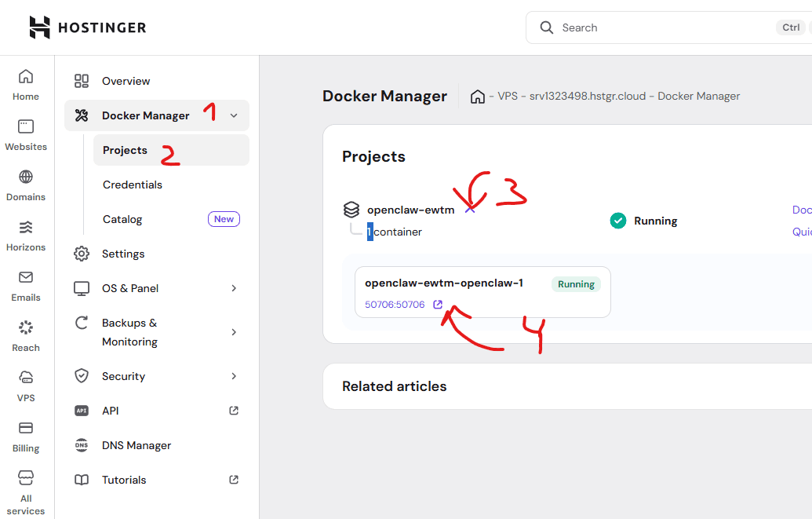The height and width of the screenshot is (519, 812).
Task: Select DNS Manager menu item
Action: [156, 445]
